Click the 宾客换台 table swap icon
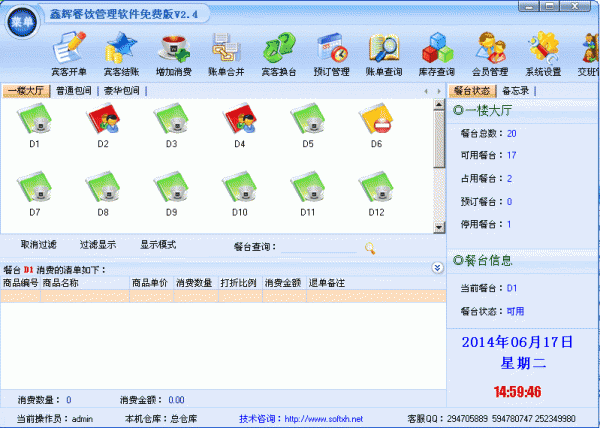 pyautogui.click(x=279, y=54)
